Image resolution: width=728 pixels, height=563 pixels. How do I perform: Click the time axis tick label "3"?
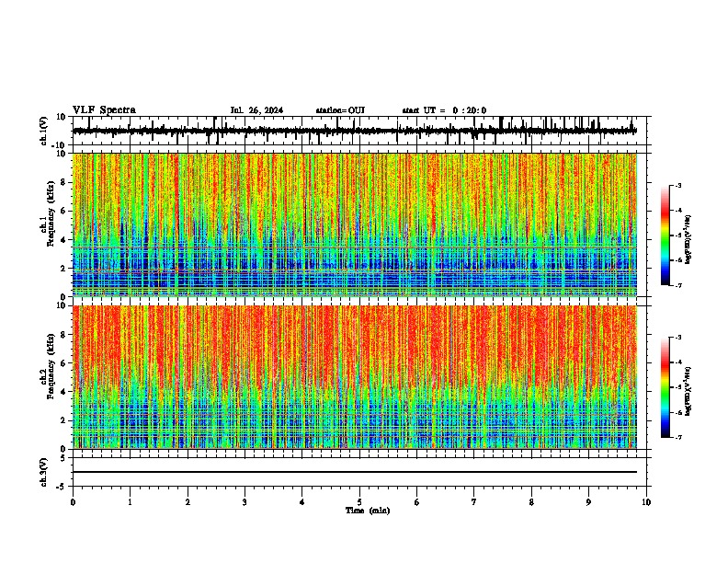click(245, 502)
